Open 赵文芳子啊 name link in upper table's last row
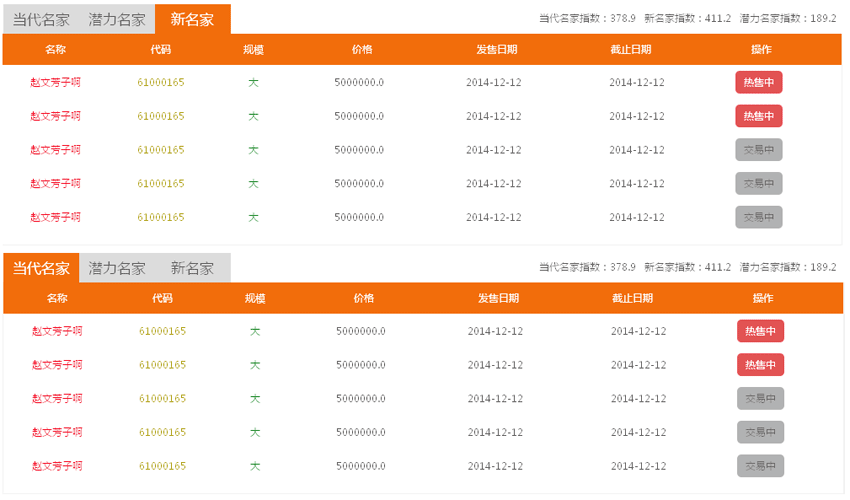 coord(55,217)
